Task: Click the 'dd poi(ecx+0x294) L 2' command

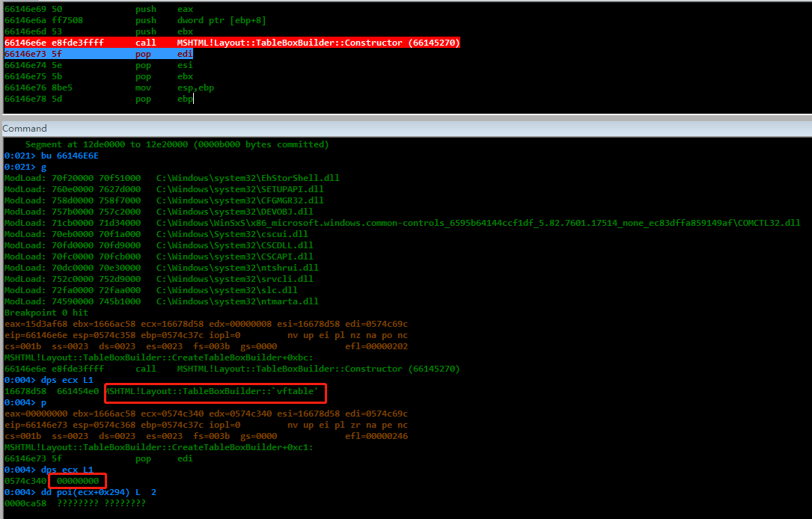Action: coord(98,492)
